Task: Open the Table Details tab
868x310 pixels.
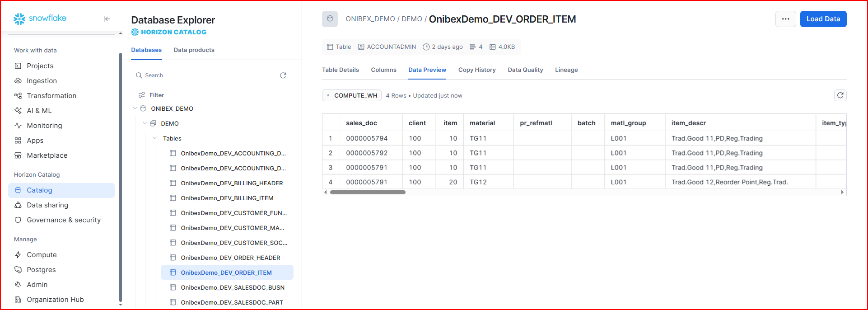Action: [x=341, y=70]
